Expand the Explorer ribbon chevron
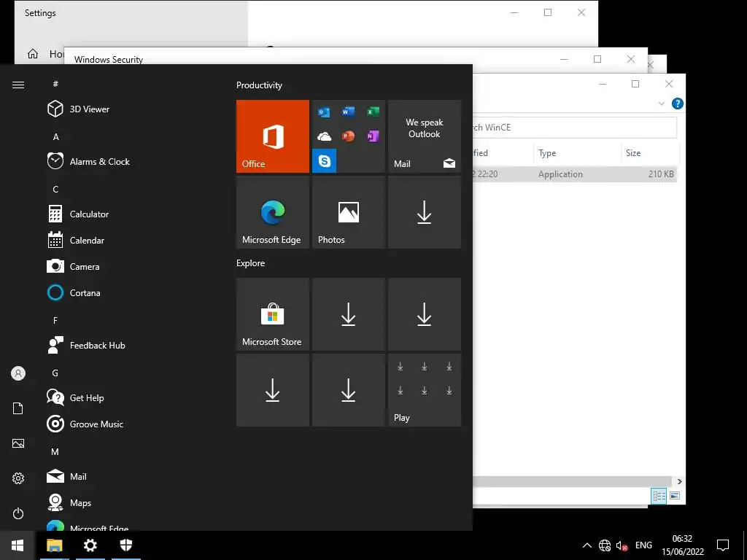Screen dimensions: 747x560 coord(661,104)
